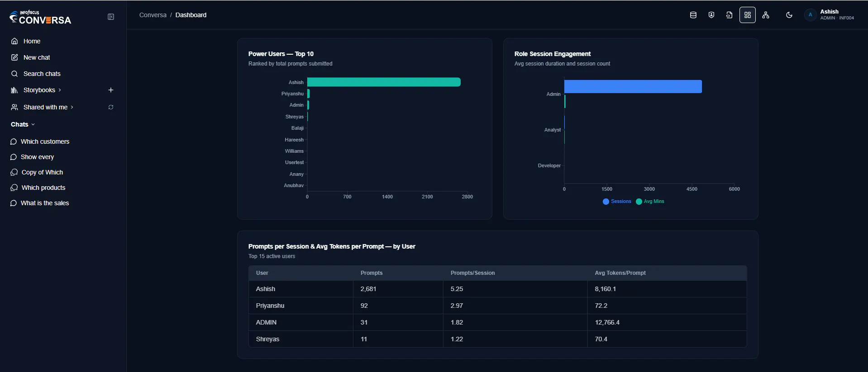
Task: Click the Avg Tokens/Prompt column header
Action: pos(620,273)
